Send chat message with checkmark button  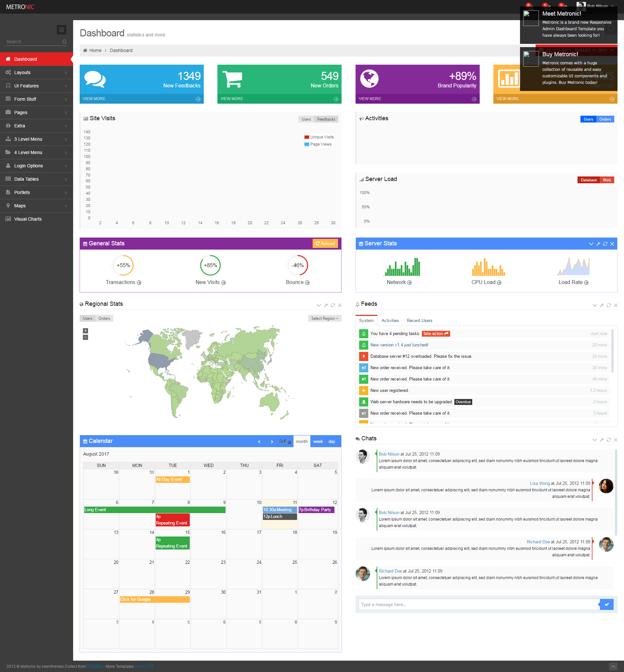click(607, 604)
